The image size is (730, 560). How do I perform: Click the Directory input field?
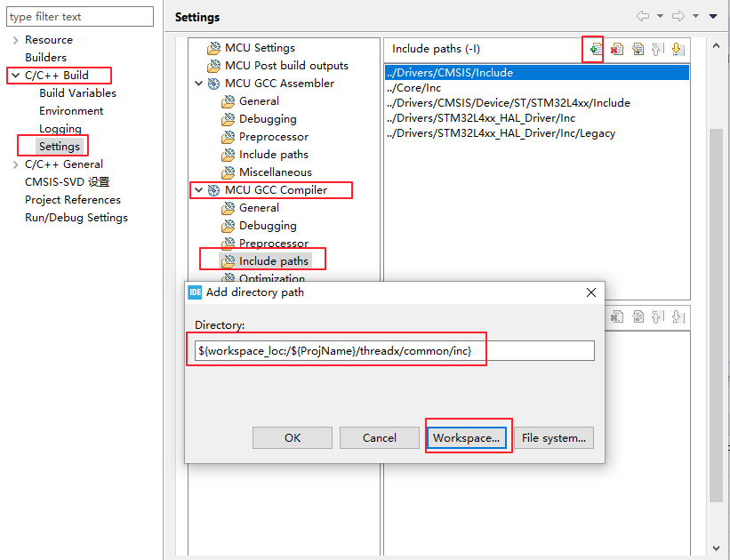[x=391, y=350]
